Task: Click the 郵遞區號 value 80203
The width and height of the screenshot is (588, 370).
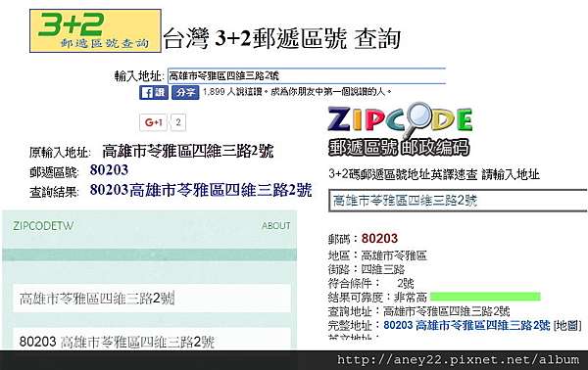Action: click(109, 170)
